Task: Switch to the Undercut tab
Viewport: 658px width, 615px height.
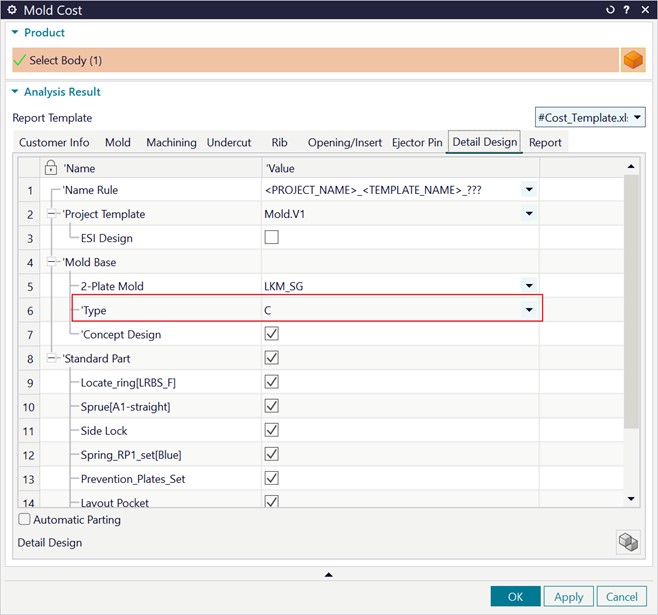Action: click(x=229, y=143)
